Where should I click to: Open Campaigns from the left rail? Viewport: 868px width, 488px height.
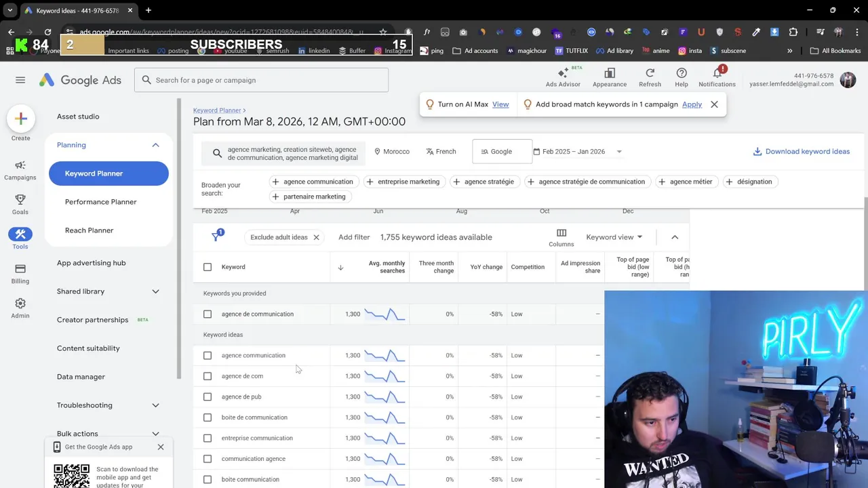20,170
